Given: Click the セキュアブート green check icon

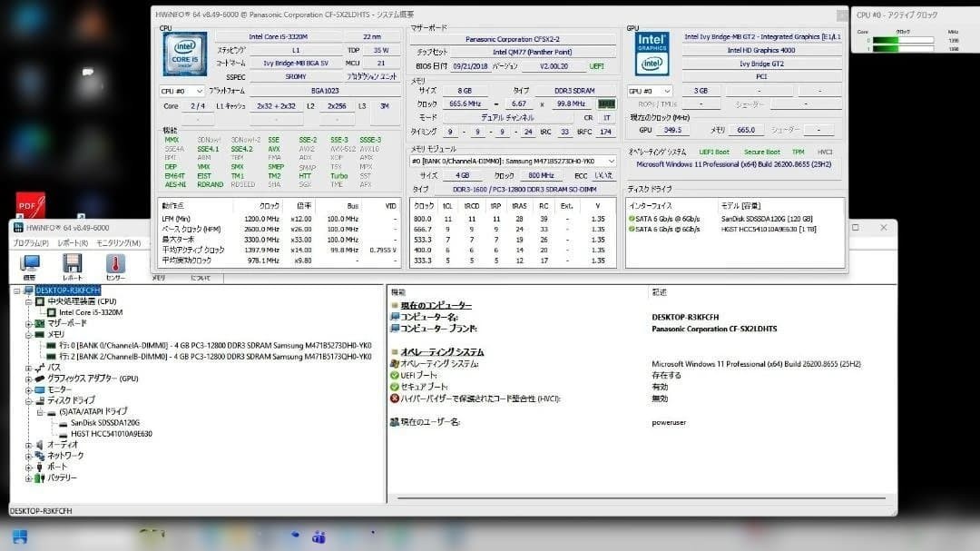Looking at the screenshot, I should [x=395, y=387].
